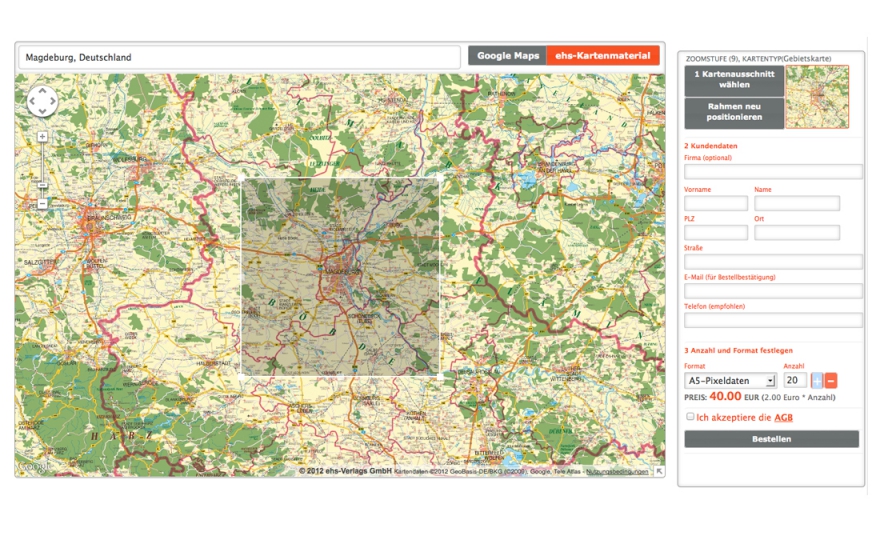Pan the map down with the bottom arrow
Viewport: 880px width, 560px height.
pyautogui.click(x=42, y=111)
